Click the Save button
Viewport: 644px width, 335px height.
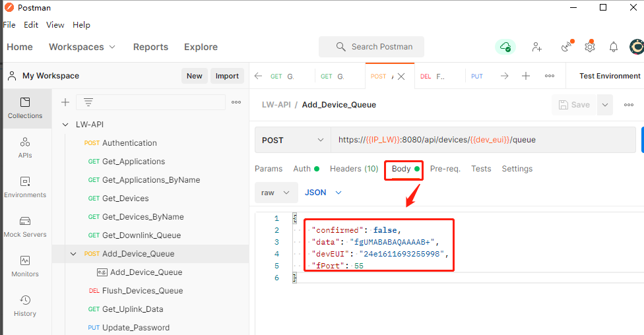coord(574,105)
